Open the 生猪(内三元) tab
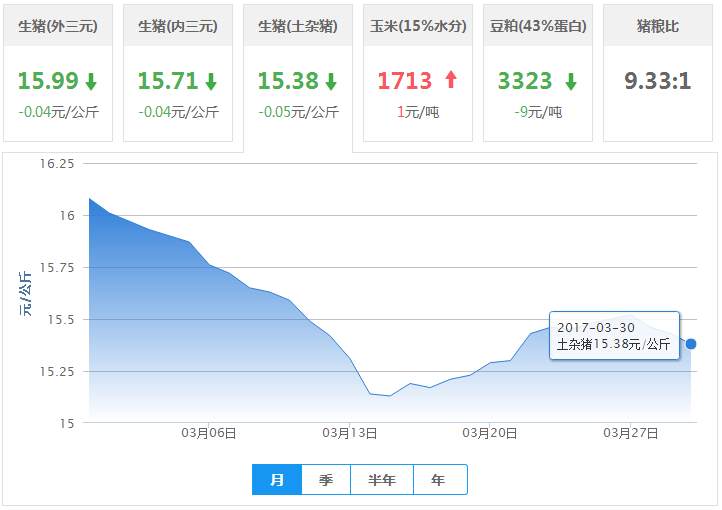Screen dimensions: 722x510 [178, 26]
